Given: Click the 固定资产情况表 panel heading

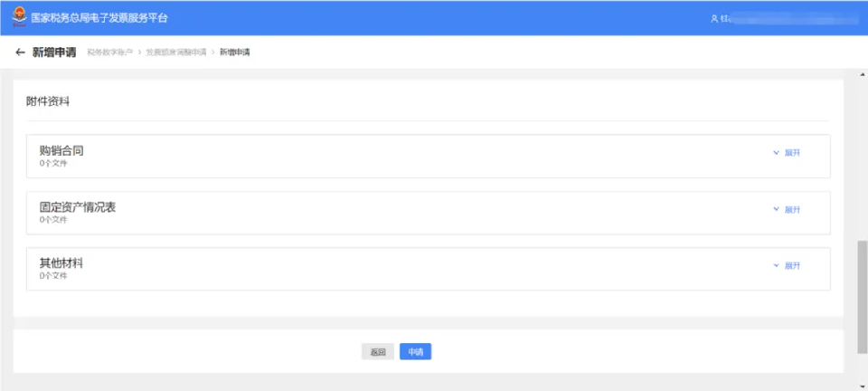Looking at the screenshot, I should 78,207.
